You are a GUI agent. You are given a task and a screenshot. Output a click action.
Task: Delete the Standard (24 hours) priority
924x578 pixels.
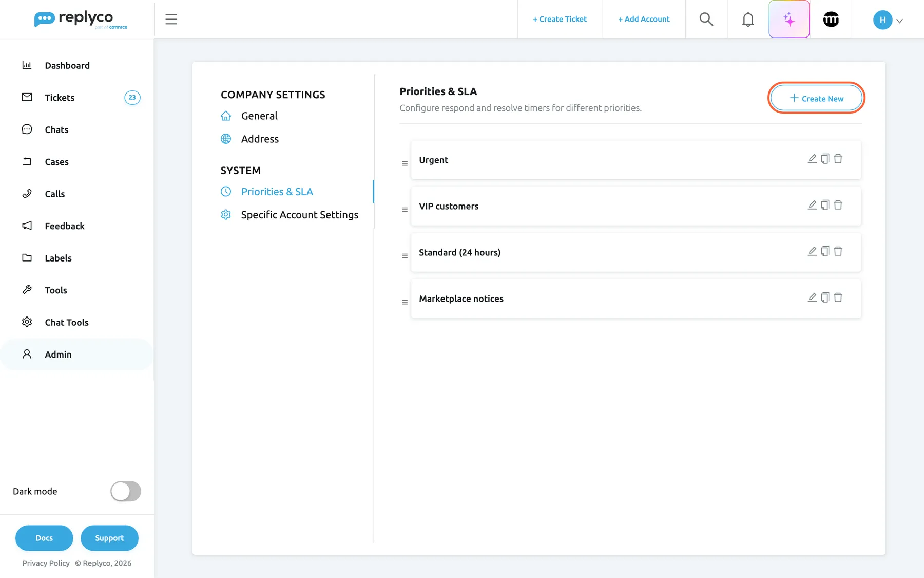(838, 251)
